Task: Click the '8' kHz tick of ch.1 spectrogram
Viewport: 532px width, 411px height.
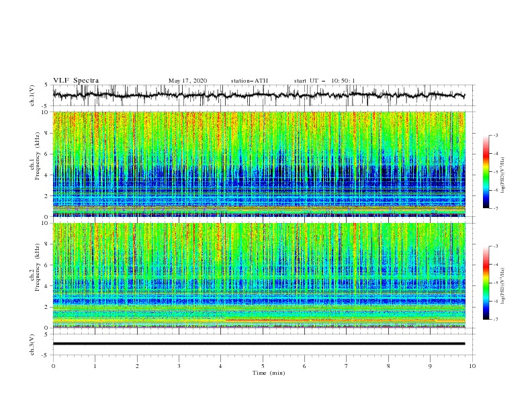Action: 47,133
